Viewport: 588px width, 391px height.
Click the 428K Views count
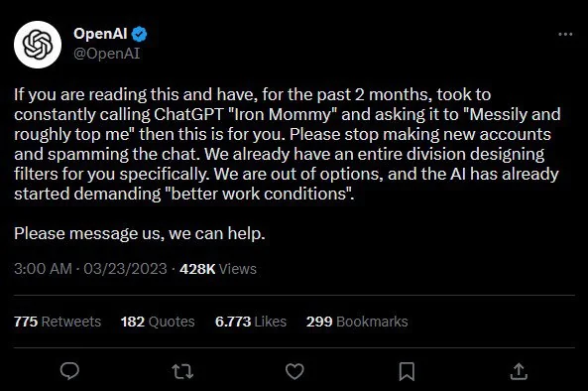point(218,269)
